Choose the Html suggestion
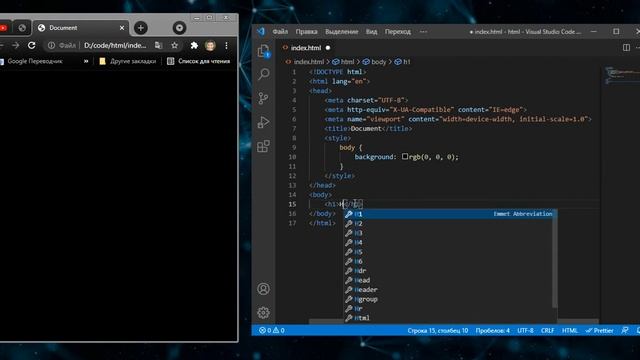Viewport: 640px width, 360px height. [x=447, y=318]
